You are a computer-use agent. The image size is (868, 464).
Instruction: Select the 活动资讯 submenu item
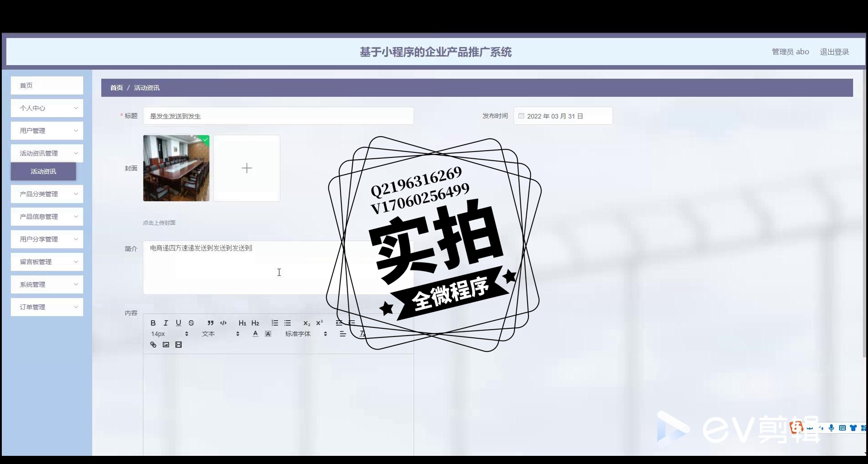(43, 171)
